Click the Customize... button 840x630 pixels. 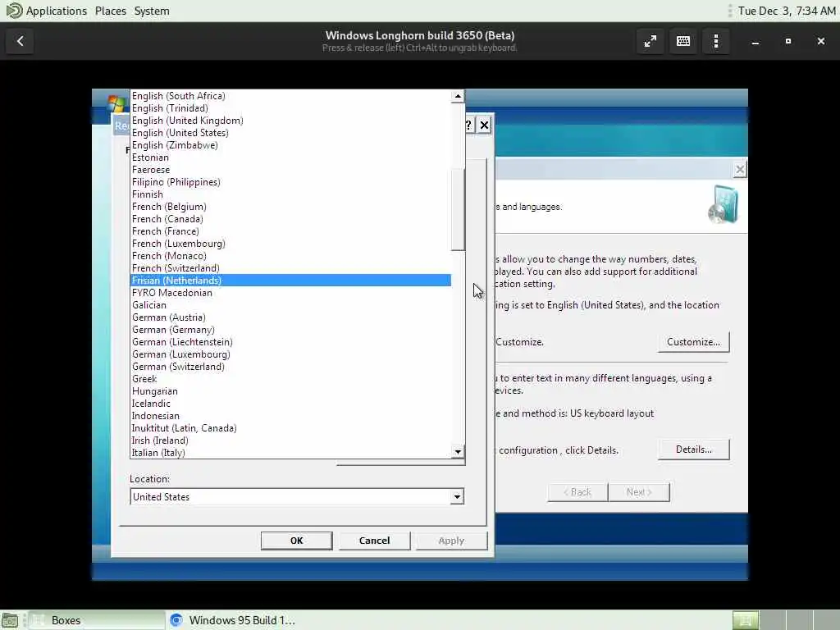[x=693, y=342]
